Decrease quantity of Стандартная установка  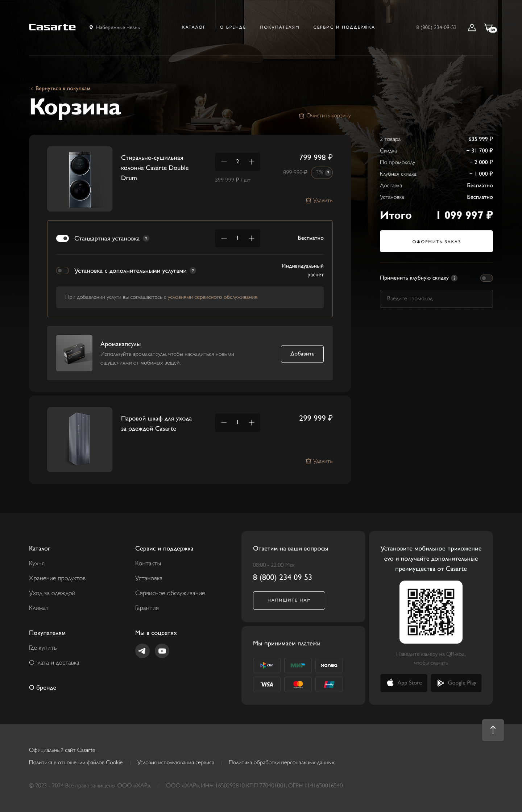[224, 238]
